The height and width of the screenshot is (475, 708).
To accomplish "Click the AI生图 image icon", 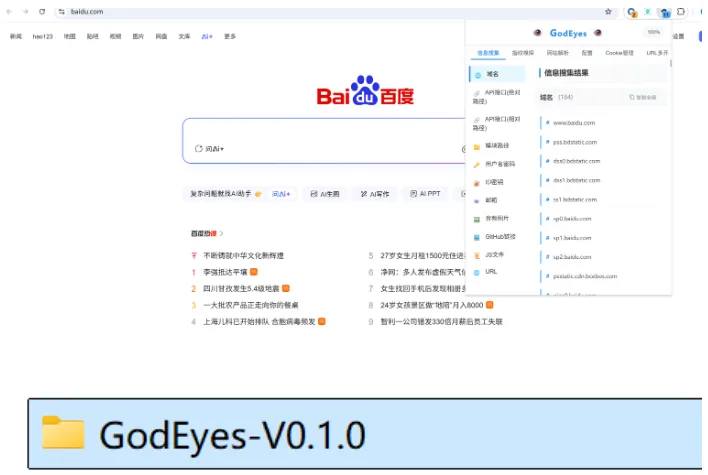I will click(314, 194).
